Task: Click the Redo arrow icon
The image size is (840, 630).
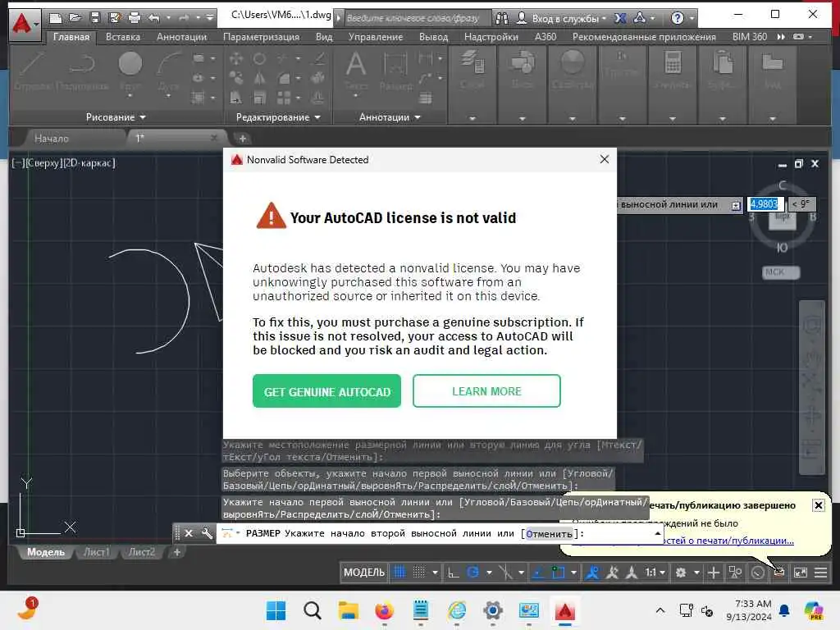Action: point(184,18)
